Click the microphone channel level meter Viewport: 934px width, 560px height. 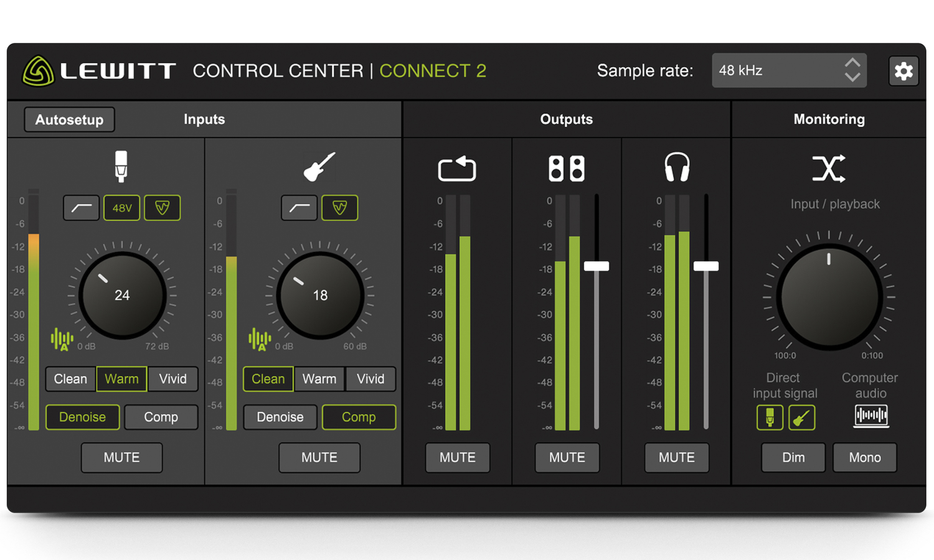(34, 310)
